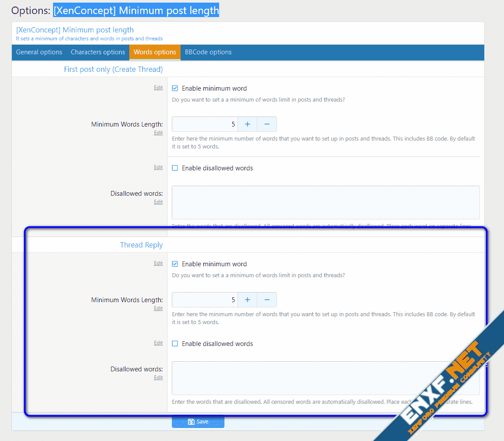Toggle Enable minimum word for first post
504x441 pixels.
point(175,88)
